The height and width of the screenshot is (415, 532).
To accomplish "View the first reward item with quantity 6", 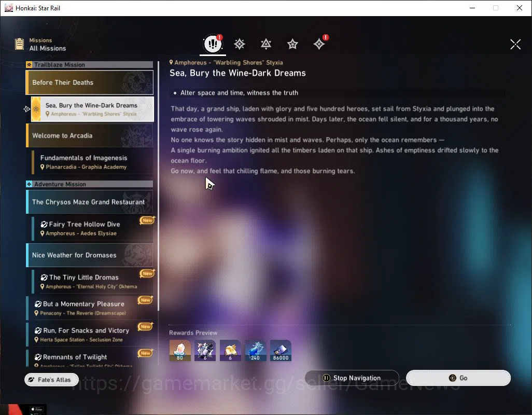I will click(205, 350).
